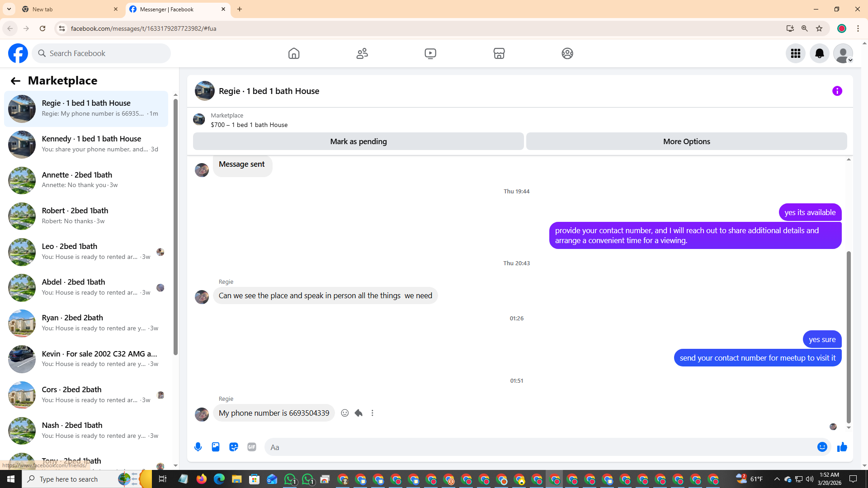The width and height of the screenshot is (868, 488).
Task: Open the WhatsApp icon in the Windows taskbar
Action: pos(290,479)
